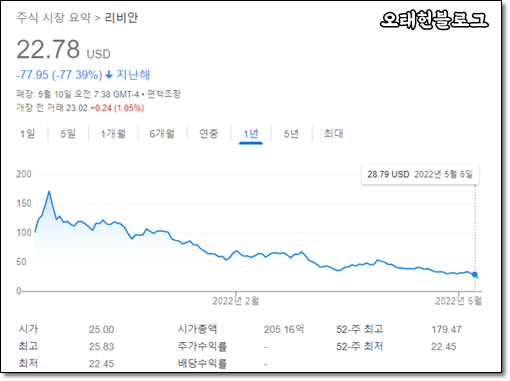Select the 1년 range tab
Image resolution: width=510 pixels, height=381 pixels.
tap(251, 134)
